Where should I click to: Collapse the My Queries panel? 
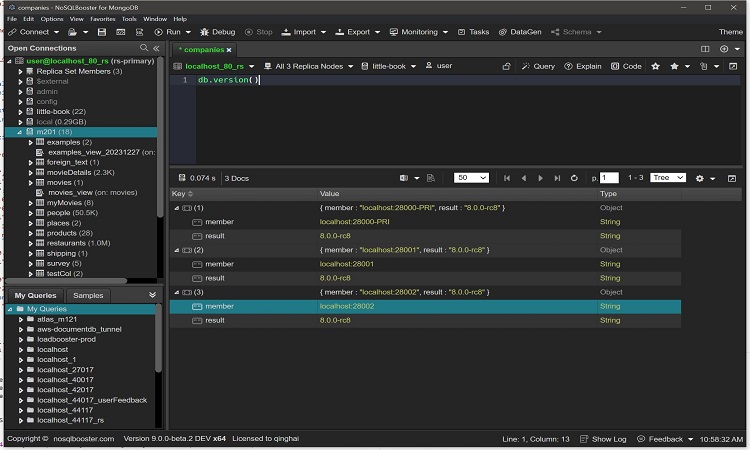(152, 295)
